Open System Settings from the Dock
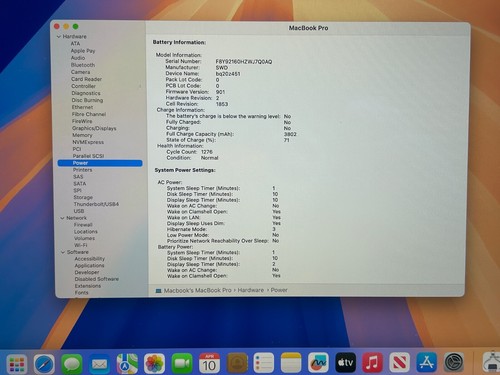The width and height of the screenshot is (500, 375). point(454,362)
